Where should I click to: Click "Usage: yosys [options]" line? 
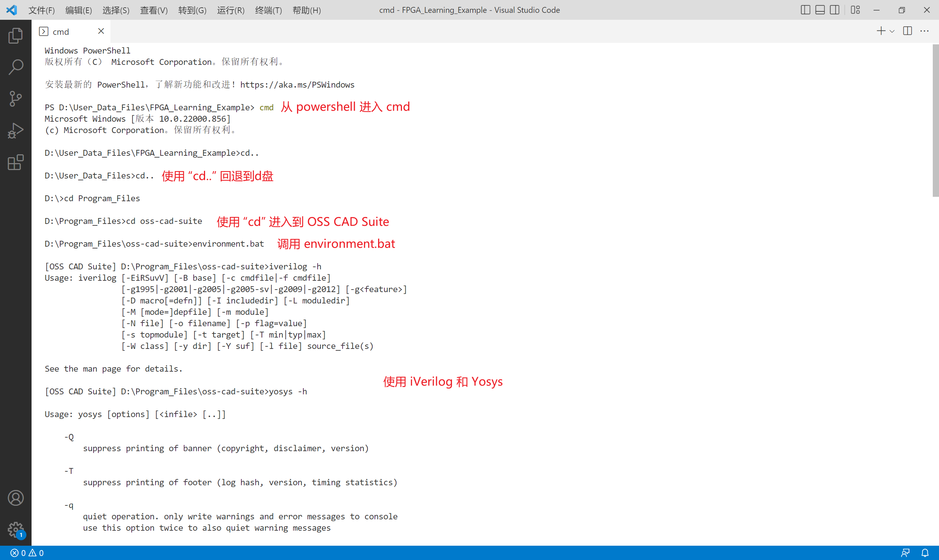135,415
